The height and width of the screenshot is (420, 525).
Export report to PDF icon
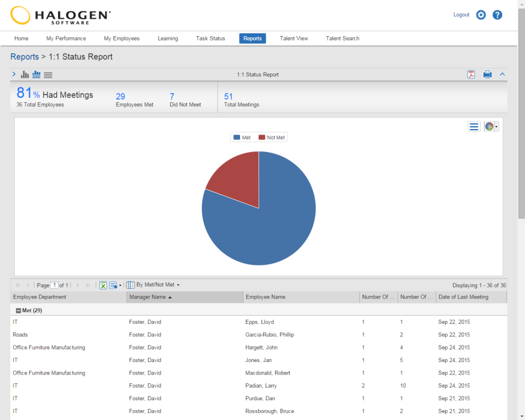pos(471,74)
